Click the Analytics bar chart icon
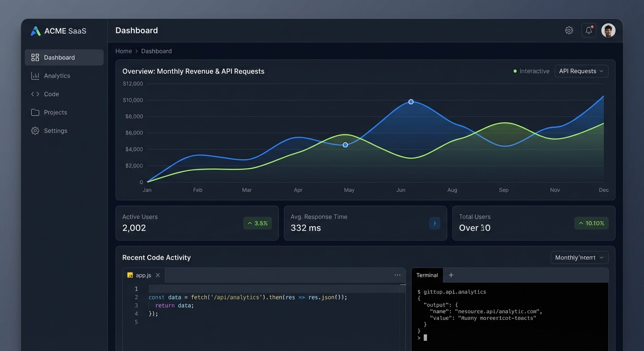This screenshot has height=351, width=644. point(35,76)
